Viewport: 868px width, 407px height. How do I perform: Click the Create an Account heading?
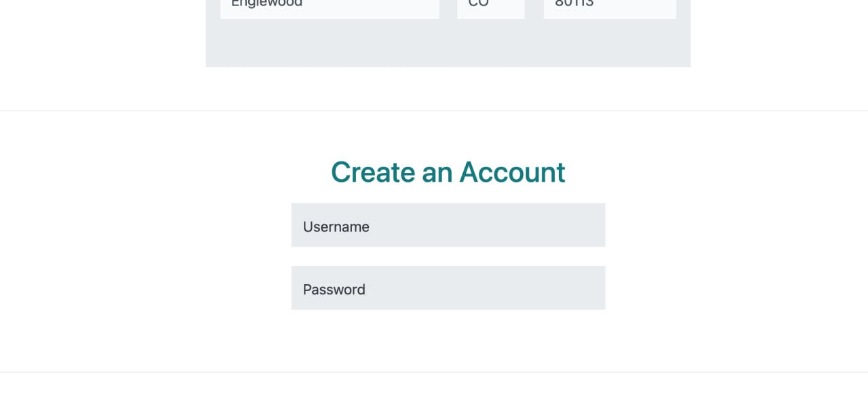(x=448, y=172)
